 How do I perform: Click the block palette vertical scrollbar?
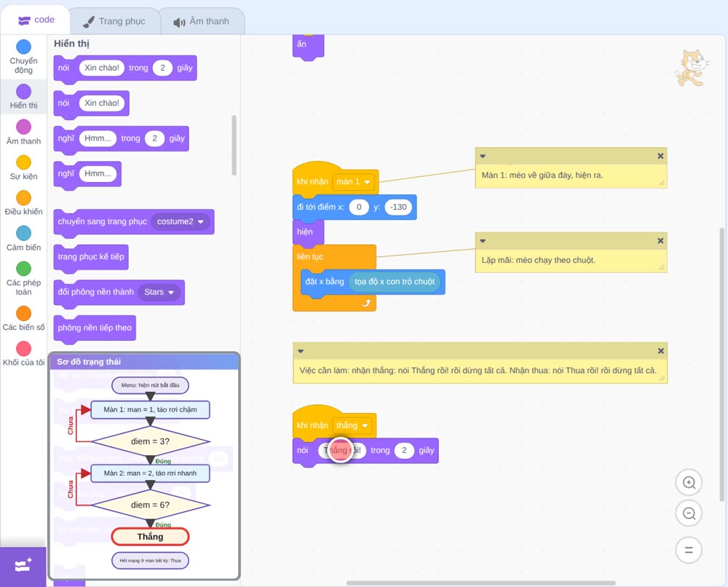coord(234,146)
